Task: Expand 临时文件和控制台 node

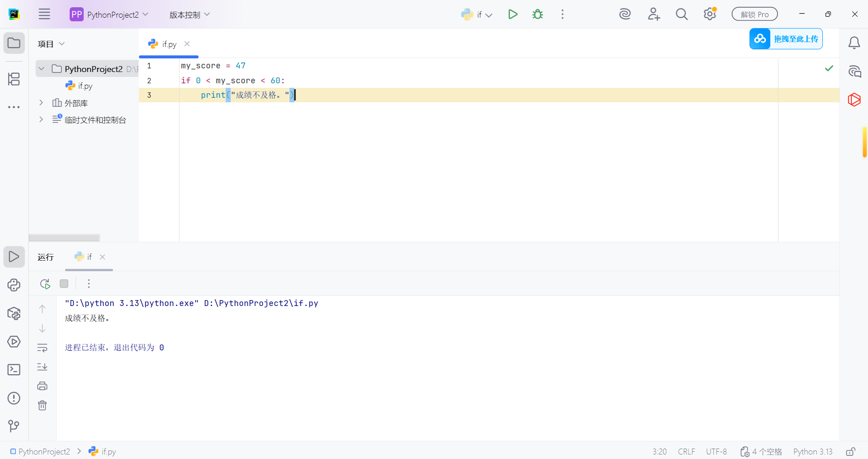Action: click(41, 120)
